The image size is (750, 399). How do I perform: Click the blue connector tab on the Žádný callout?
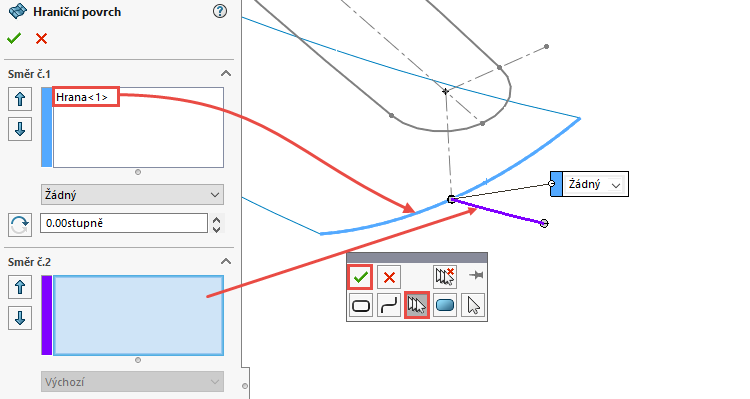coord(556,184)
